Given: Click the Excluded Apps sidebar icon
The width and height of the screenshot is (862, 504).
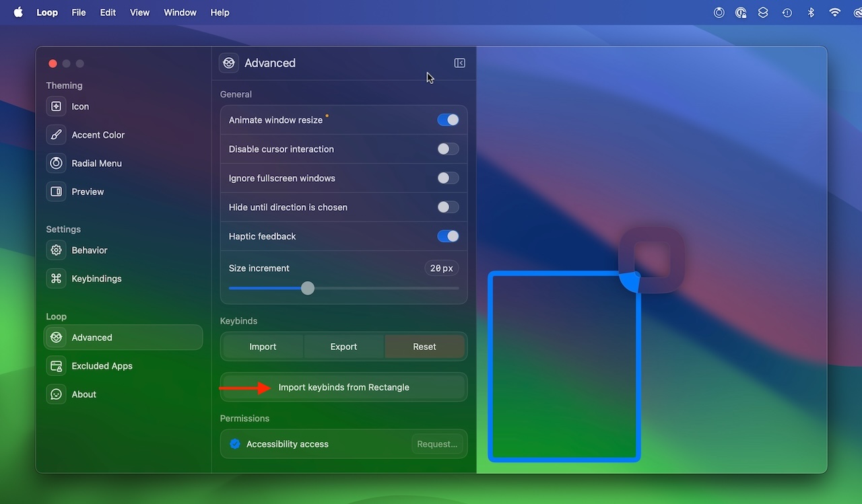Looking at the screenshot, I should coord(57,366).
